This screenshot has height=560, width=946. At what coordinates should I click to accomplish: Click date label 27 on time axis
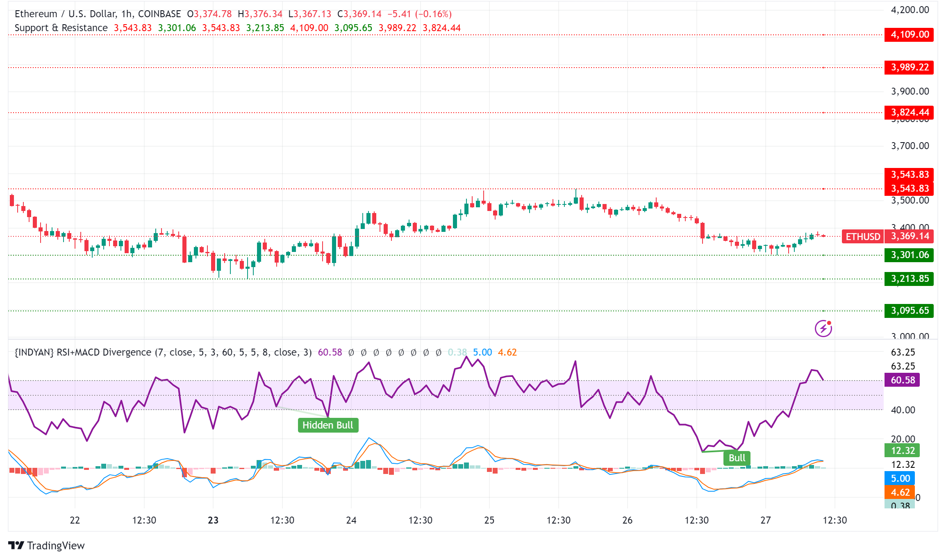766,520
